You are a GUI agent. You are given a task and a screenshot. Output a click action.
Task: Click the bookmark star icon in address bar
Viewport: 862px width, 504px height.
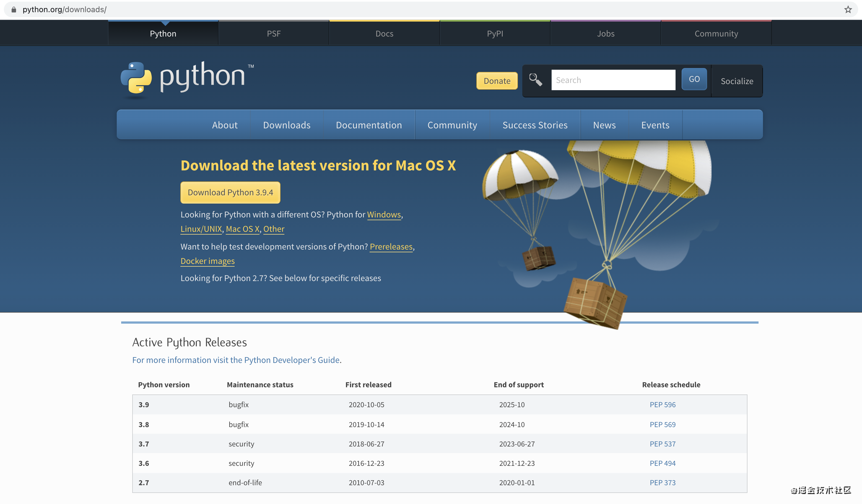(848, 10)
